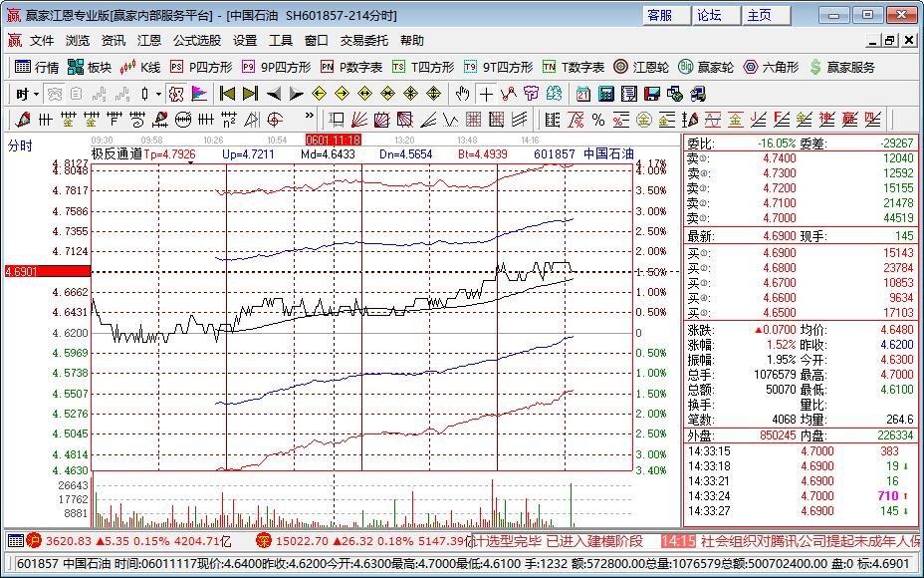Viewport: 924px width, 578px height.
Task: Toggle the hand pan tool
Action: point(463,94)
